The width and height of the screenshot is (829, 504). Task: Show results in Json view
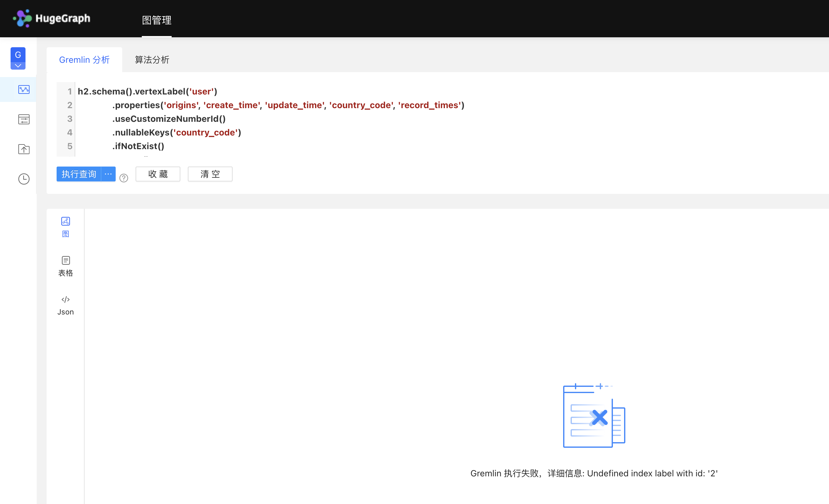[66, 305]
